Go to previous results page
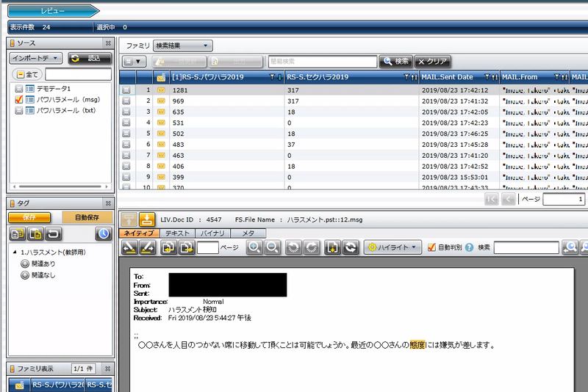588x392 pixels. click(x=508, y=199)
